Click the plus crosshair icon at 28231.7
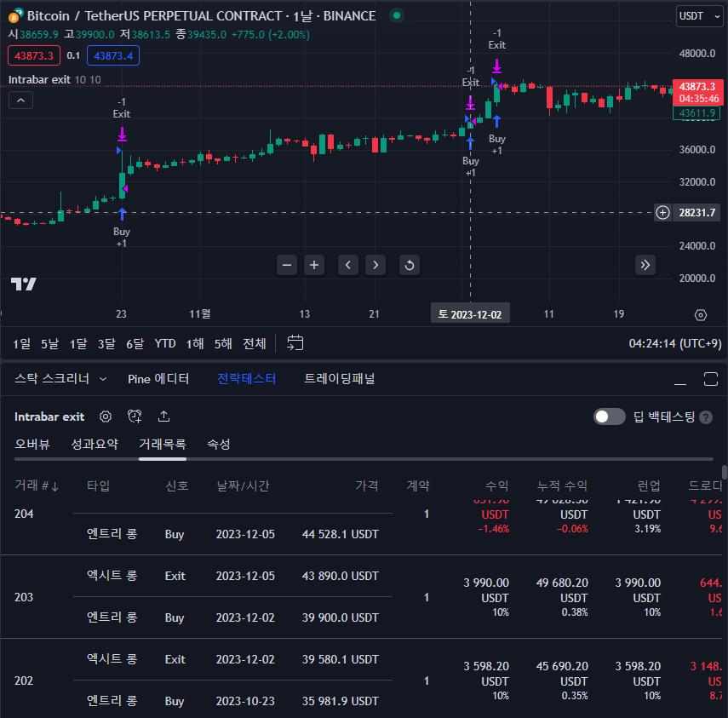 (x=662, y=213)
